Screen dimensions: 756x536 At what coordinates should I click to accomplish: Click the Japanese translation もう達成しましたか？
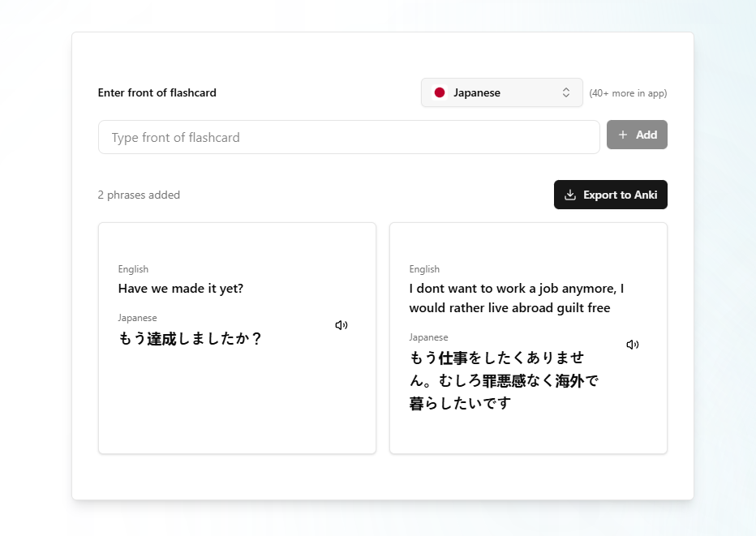190,339
